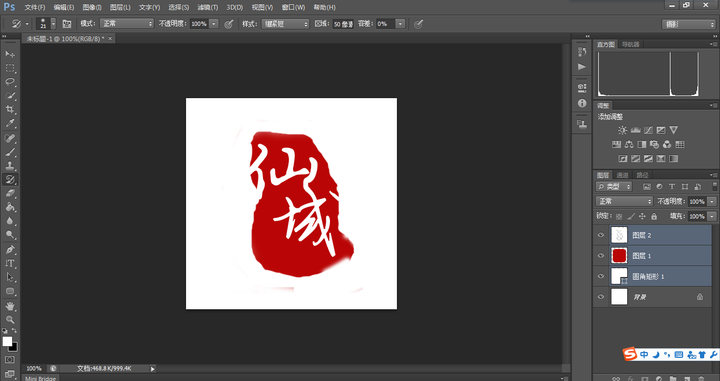Select the Lasso tool
The image size is (720, 381).
(x=10, y=82)
